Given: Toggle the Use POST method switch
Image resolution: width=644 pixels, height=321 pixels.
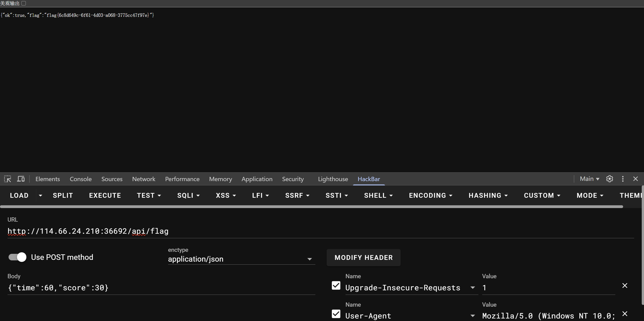Looking at the screenshot, I should (x=17, y=257).
